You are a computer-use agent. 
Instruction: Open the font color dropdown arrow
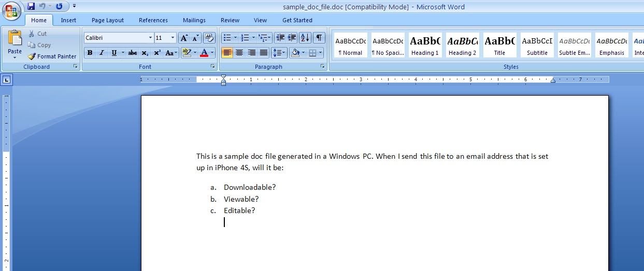(x=212, y=53)
